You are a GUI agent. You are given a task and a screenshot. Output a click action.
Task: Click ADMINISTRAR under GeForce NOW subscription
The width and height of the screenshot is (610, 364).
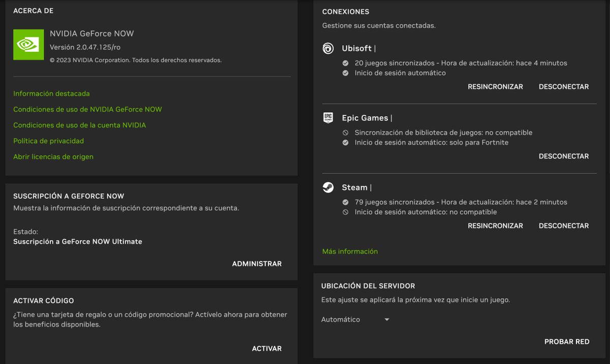[256, 263]
